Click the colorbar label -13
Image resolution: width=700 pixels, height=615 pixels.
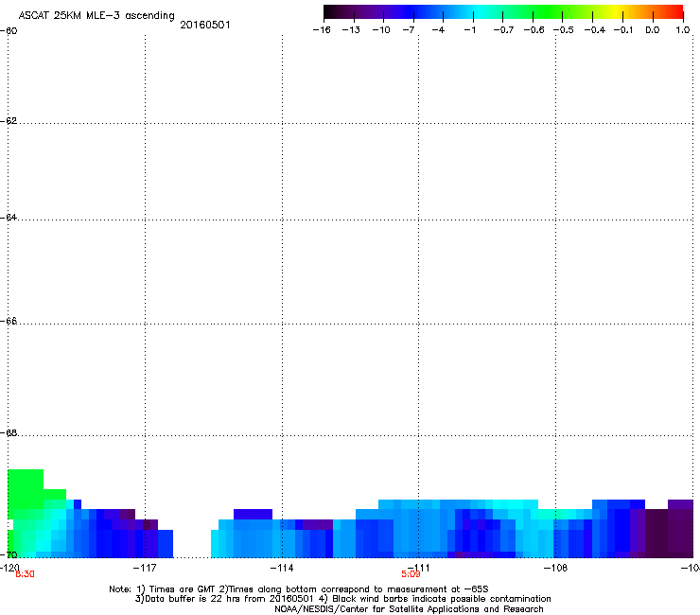pos(351,30)
